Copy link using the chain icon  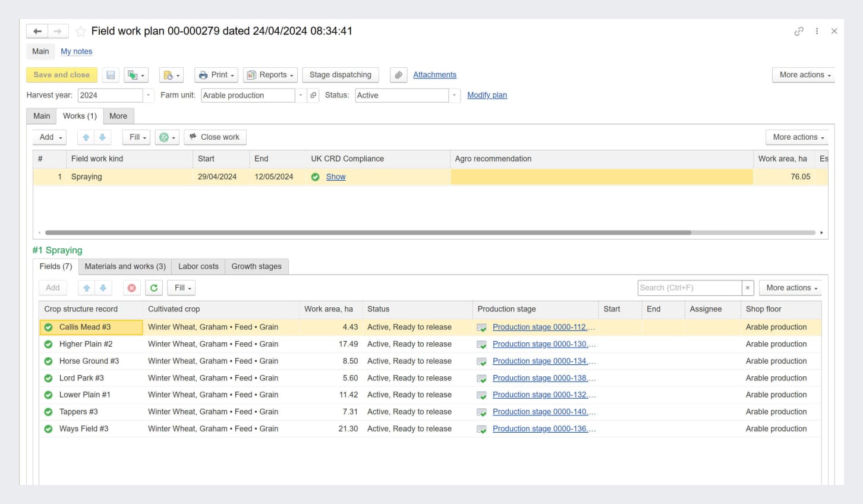pos(799,31)
